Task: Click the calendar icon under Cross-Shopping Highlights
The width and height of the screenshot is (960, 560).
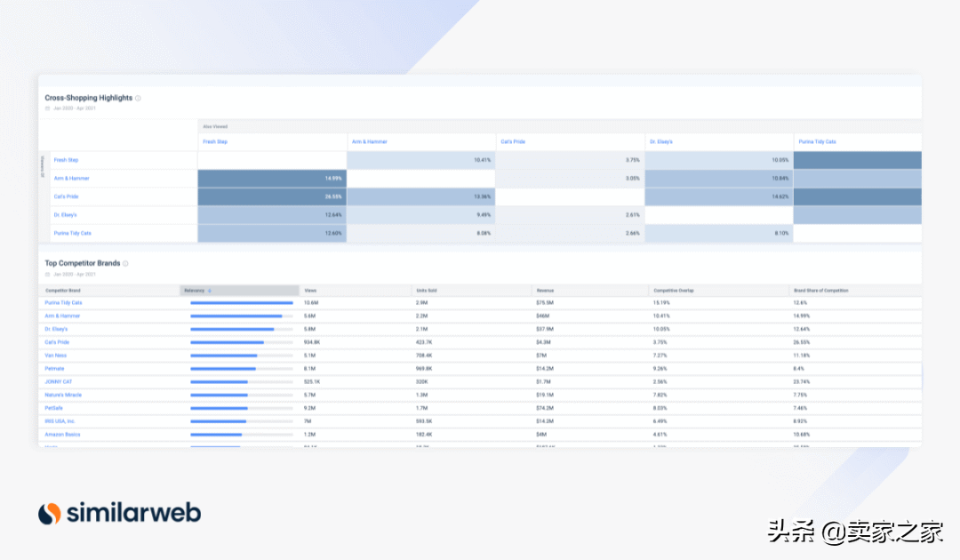Action: point(48,108)
